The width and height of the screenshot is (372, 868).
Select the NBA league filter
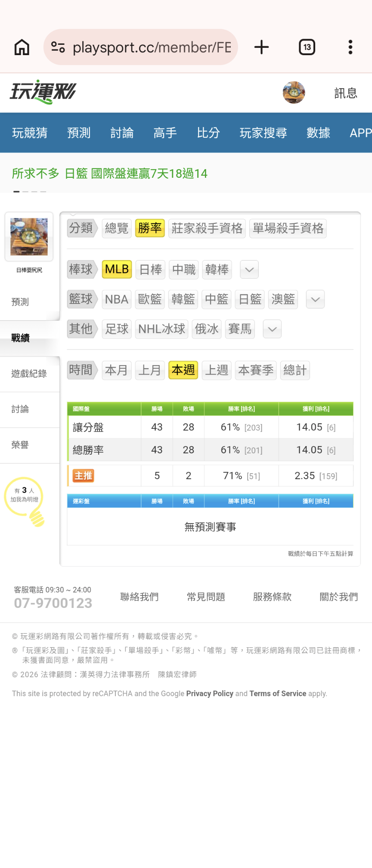click(x=117, y=300)
